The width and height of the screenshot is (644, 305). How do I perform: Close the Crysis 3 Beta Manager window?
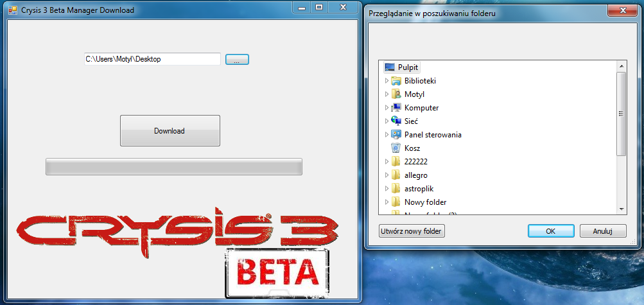coord(344,8)
